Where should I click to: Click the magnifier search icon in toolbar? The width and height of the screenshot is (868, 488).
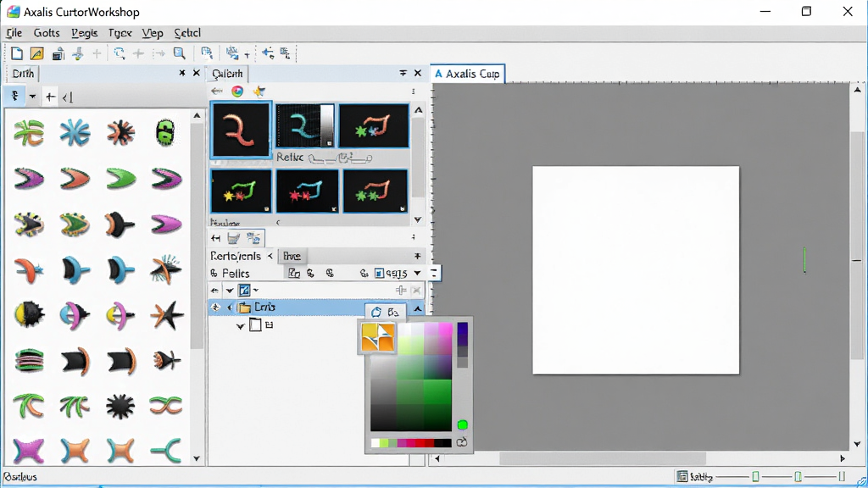click(180, 53)
